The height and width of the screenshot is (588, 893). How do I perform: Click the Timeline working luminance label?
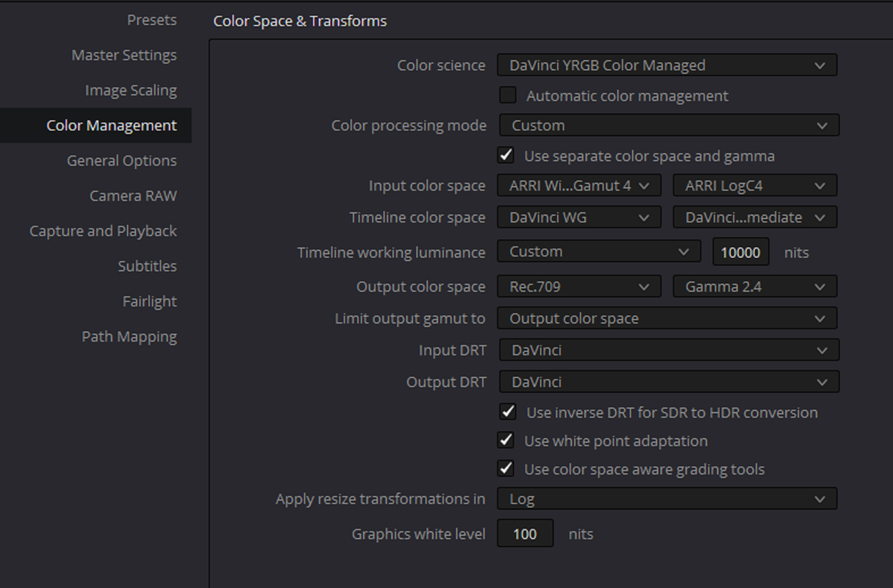(x=391, y=252)
